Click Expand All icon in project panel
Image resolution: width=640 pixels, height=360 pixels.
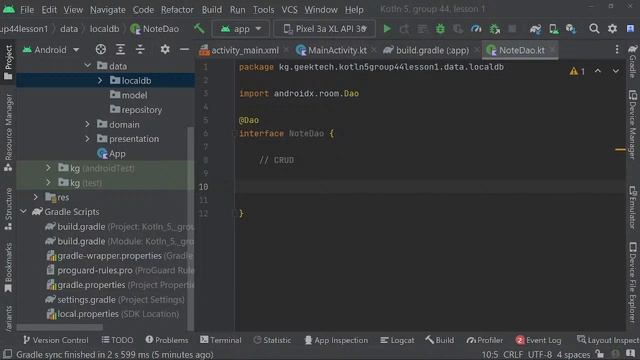[x=120, y=49]
